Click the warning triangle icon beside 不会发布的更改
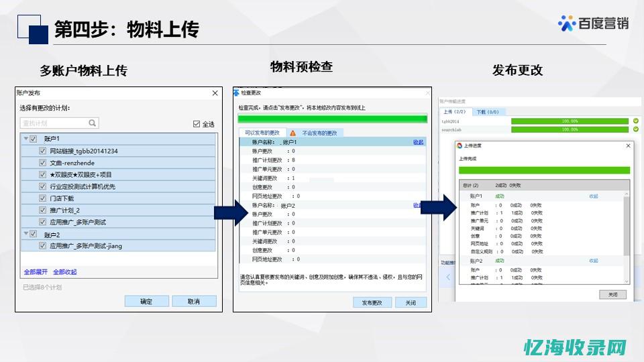Image resolution: width=644 pixels, height=362 pixels. pyautogui.click(x=292, y=133)
